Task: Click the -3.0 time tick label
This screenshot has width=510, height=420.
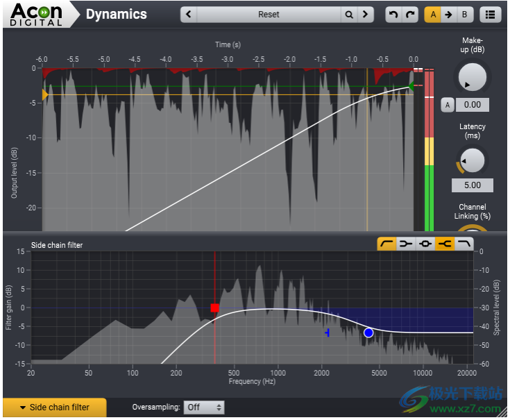Action: pos(228,59)
